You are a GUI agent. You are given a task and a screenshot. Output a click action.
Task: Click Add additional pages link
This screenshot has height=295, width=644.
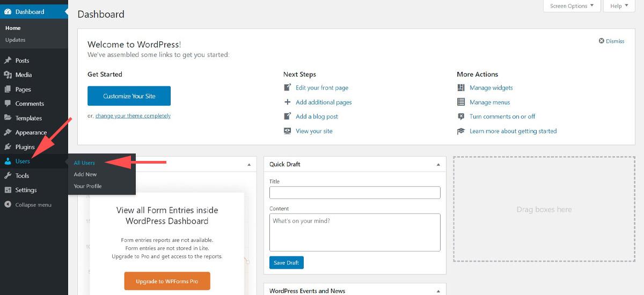[x=324, y=102]
